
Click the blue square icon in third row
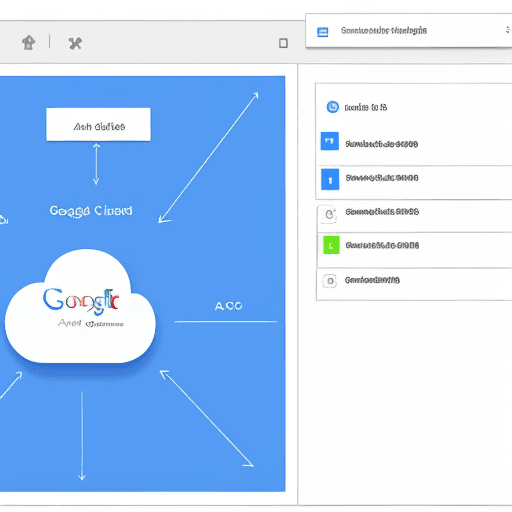pyautogui.click(x=330, y=179)
